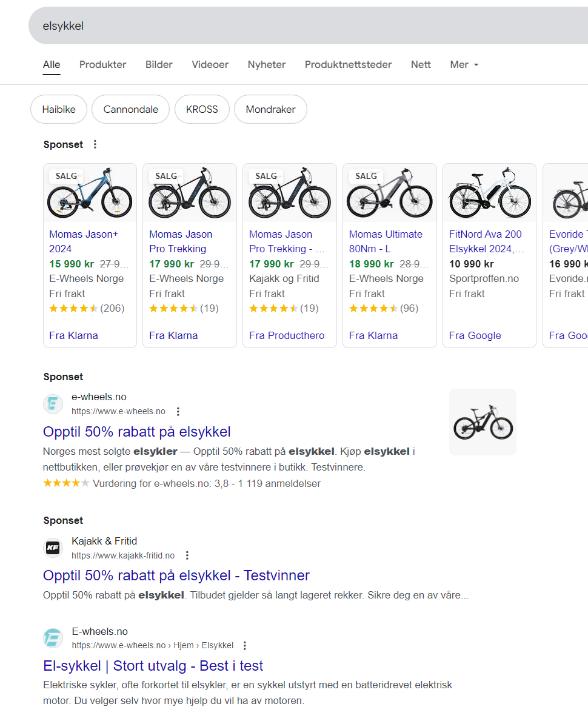Expand the Mer dropdown menu

point(464,64)
